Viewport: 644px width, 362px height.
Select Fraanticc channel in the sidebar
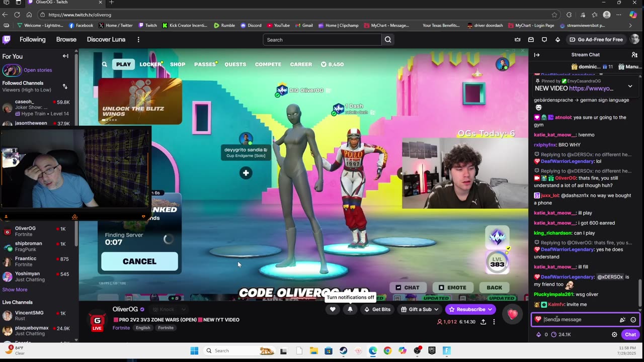click(38, 261)
